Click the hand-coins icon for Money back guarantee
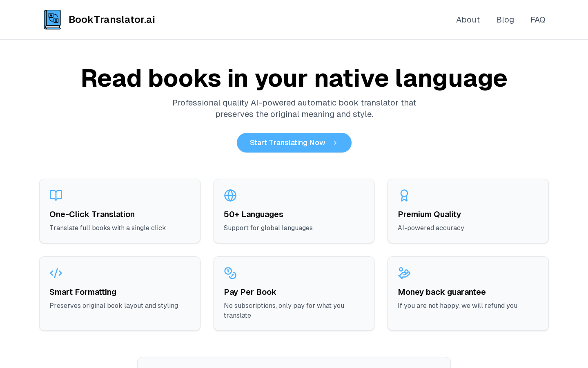Viewport: 588px width, 368px height. pos(404,273)
